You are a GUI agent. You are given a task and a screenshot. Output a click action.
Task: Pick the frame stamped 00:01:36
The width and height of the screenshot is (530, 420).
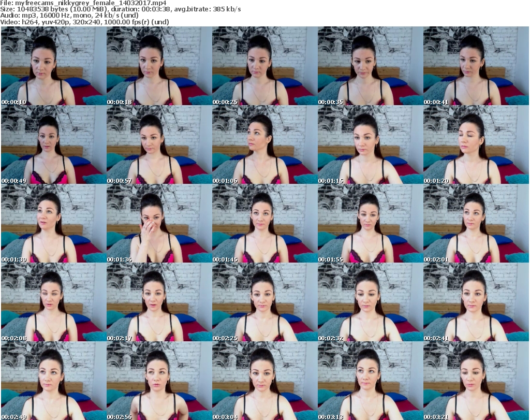tap(159, 224)
